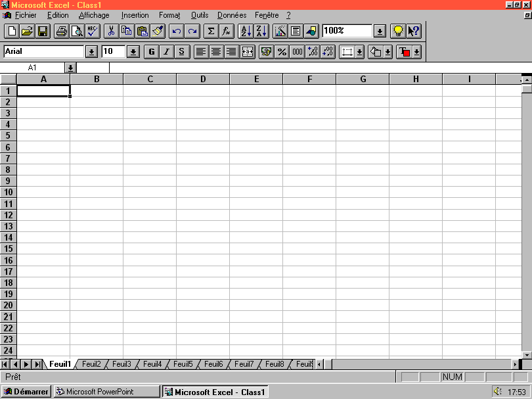Open the tip wizard light bulb
This screenshot has height=399, width=532.
[397, 32]
